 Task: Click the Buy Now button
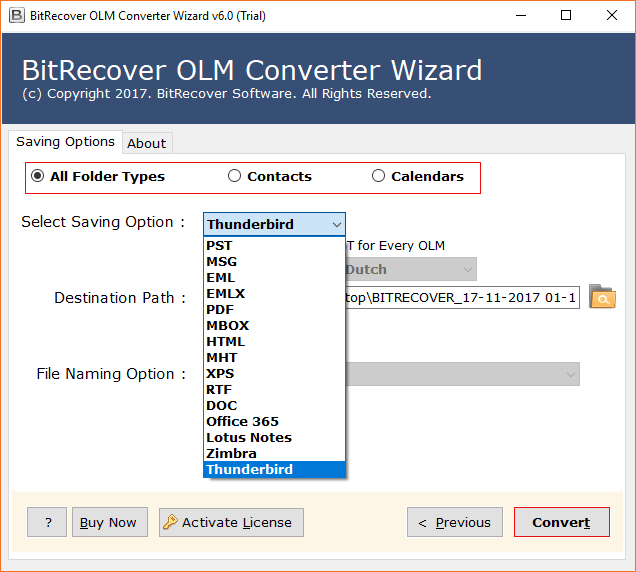point(109,522)
